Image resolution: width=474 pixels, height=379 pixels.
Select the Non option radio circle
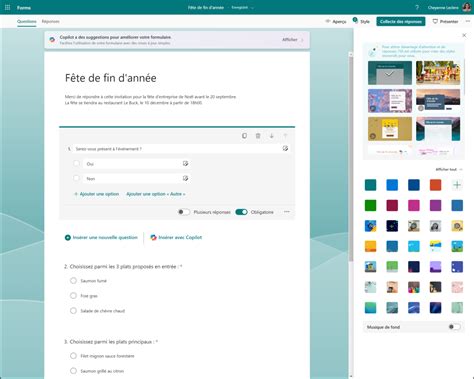coord(76,178)
